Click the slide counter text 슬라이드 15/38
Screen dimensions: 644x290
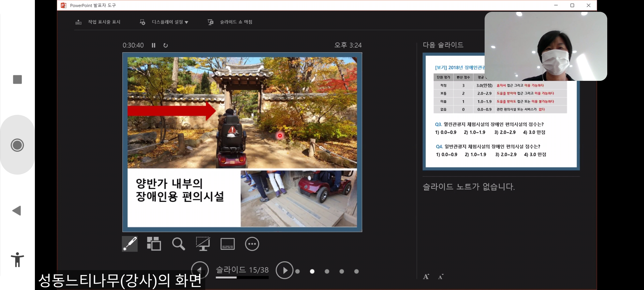(242, 270)
